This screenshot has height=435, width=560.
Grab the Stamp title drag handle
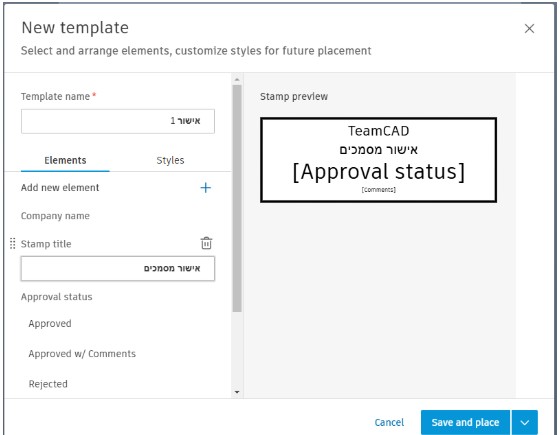[12, 244]
